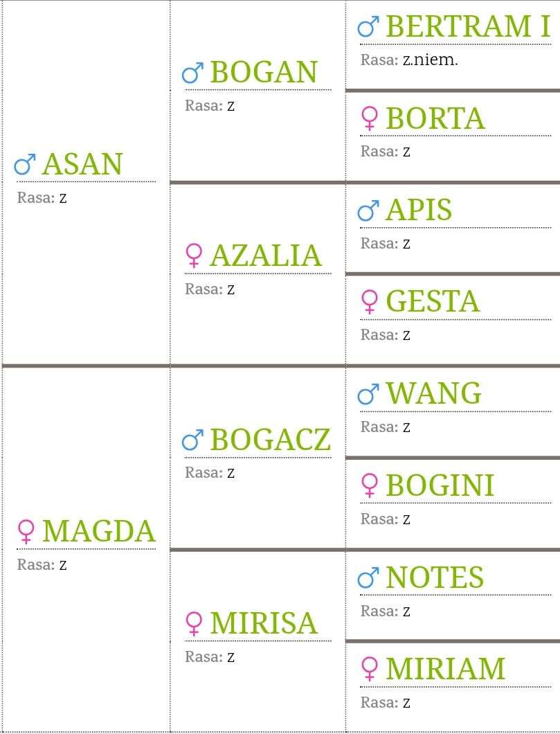Click the male icon beside NOTES
The height and width of the screenshot is (734, 560).
[368, 578]
